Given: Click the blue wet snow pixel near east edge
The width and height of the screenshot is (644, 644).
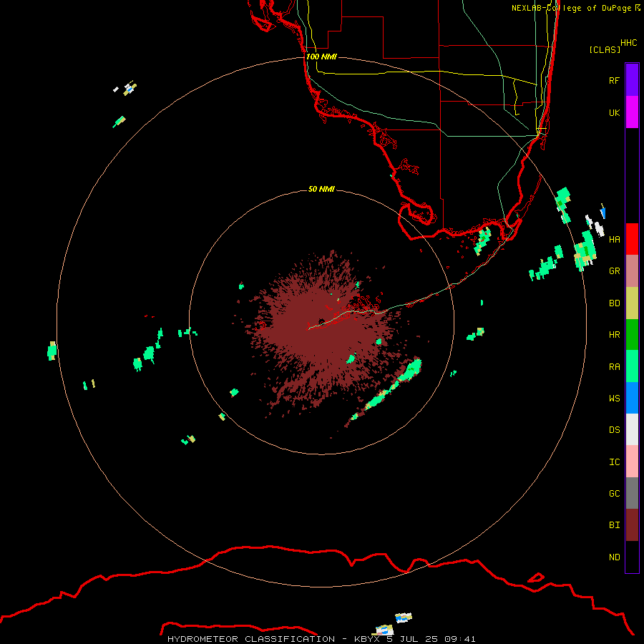Looking at the screenshot, I should click(x=603, y=213).
